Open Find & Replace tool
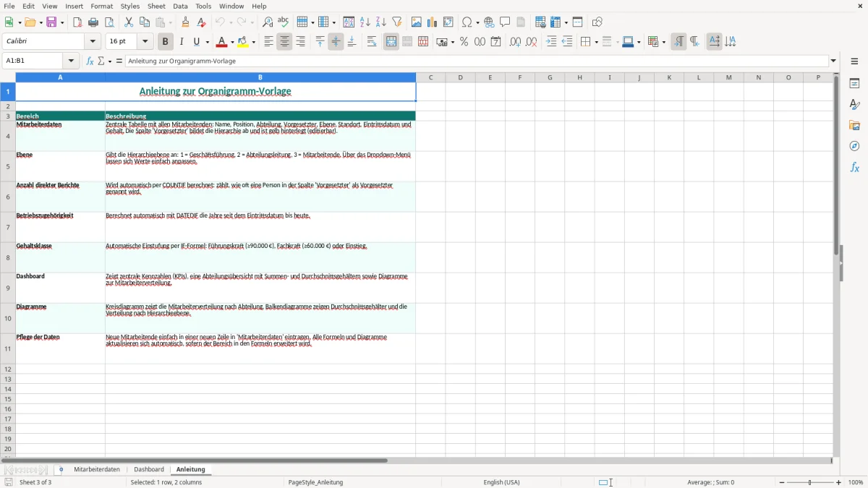The image size is (868, 488). [268, 22]
